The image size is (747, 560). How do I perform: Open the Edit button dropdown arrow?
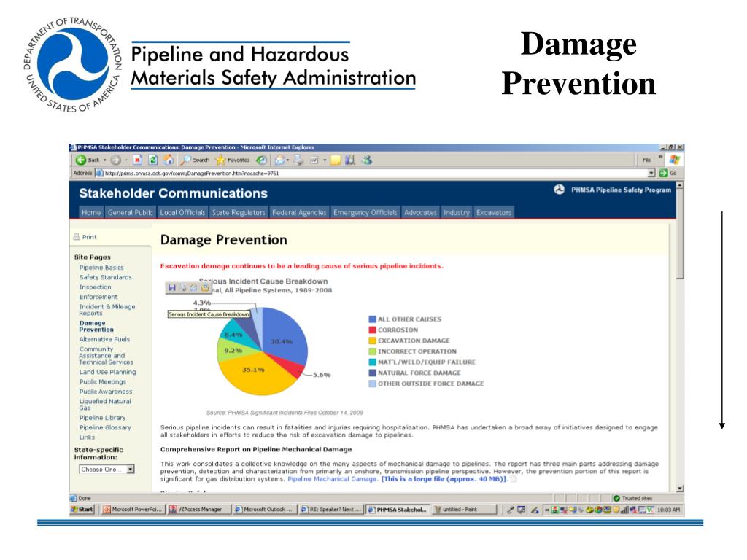(x=325, y=160)
